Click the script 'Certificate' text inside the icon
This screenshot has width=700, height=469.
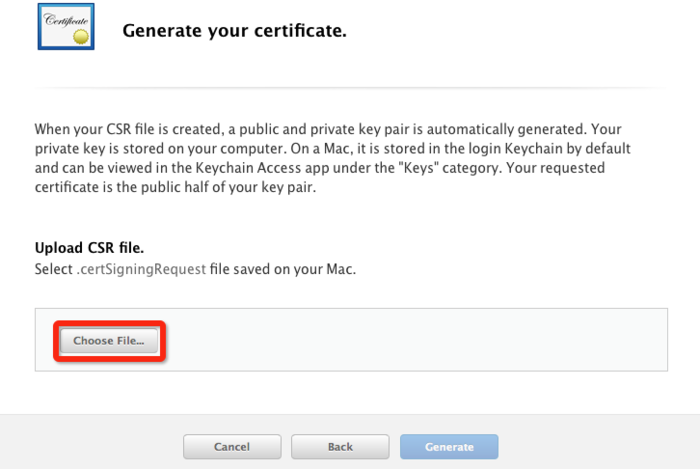64,19
